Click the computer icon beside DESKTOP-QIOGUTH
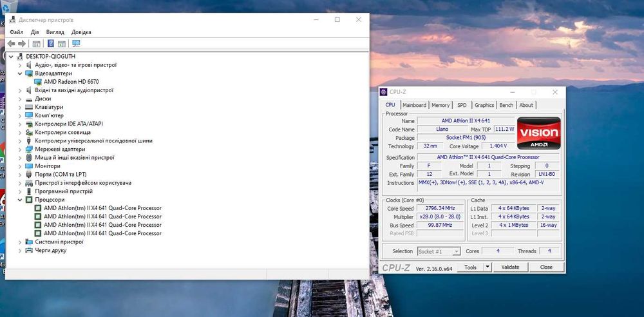 20,56
